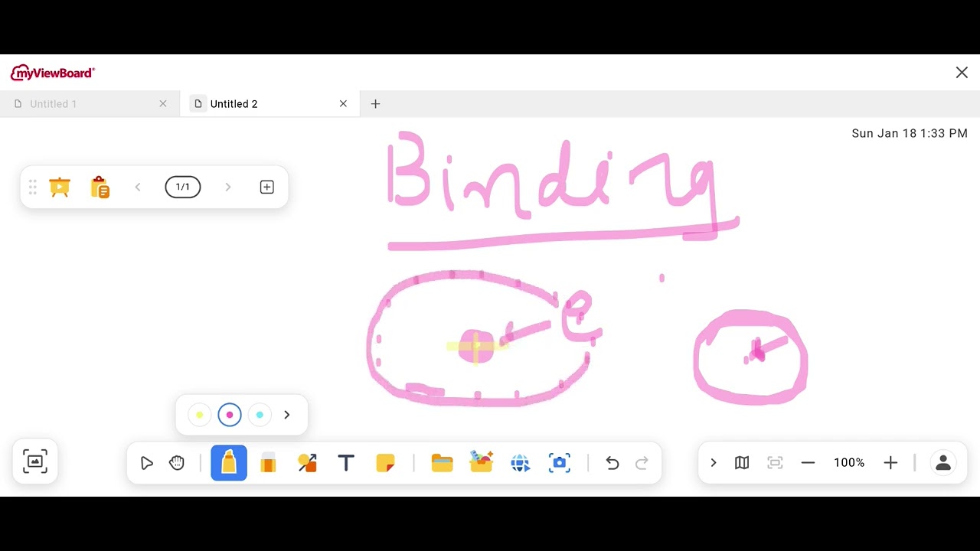Zoom in the canvas
980x551 pixels.
pyautogui.click(x=890, y=463)
